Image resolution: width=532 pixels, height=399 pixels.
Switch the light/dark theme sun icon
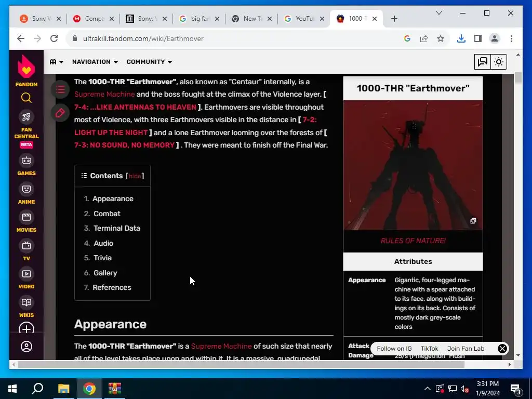point(498,62)
